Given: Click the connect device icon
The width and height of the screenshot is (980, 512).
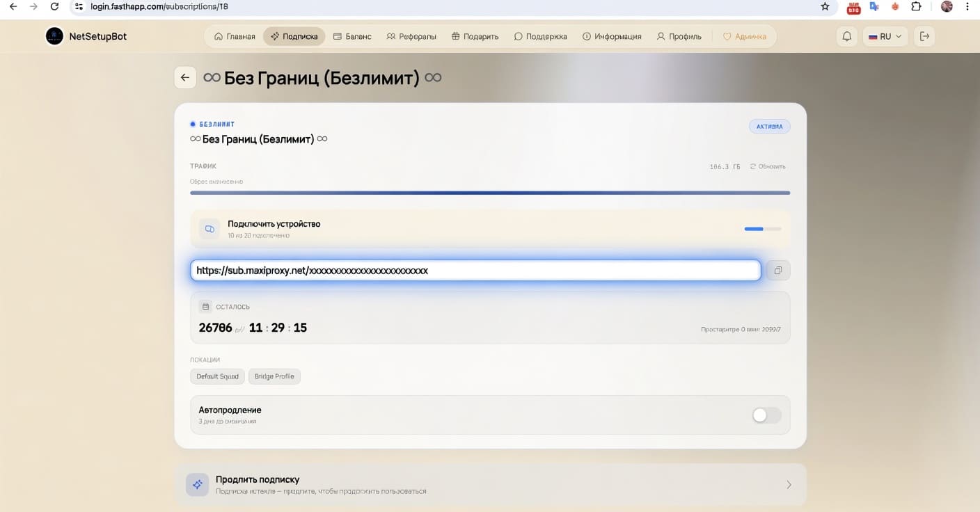Looking at the screenshot, I should pyautogui.click(x=210, y=229).
